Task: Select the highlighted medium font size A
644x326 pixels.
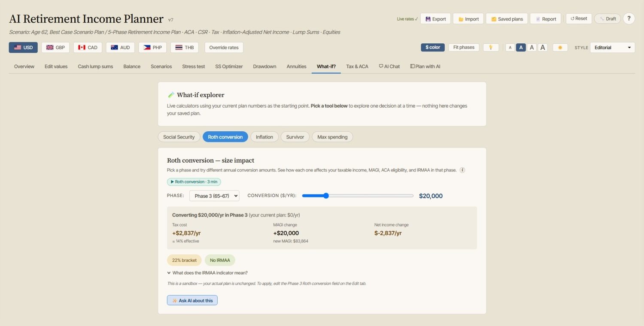Action: (x=521, y=48)
